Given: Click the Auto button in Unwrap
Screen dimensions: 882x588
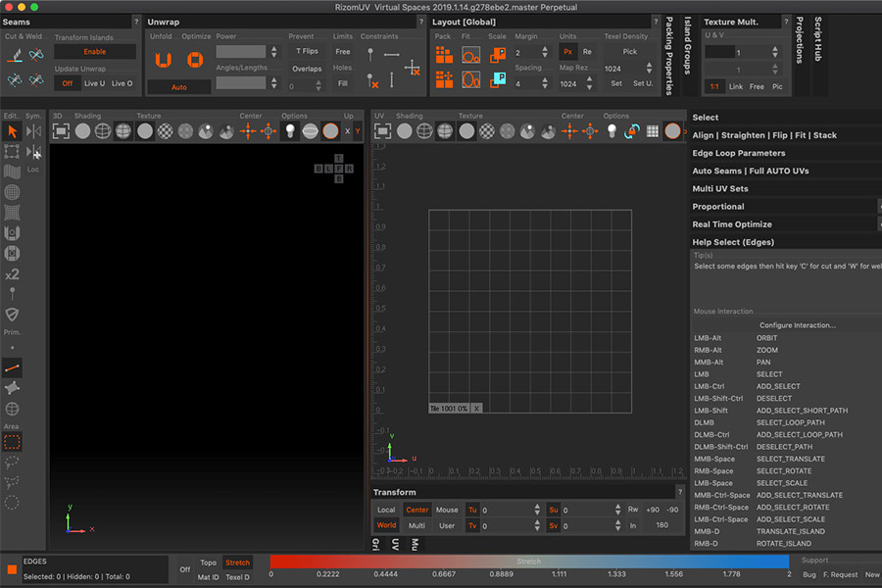Looking at the screenshot, I should point(179,87).
